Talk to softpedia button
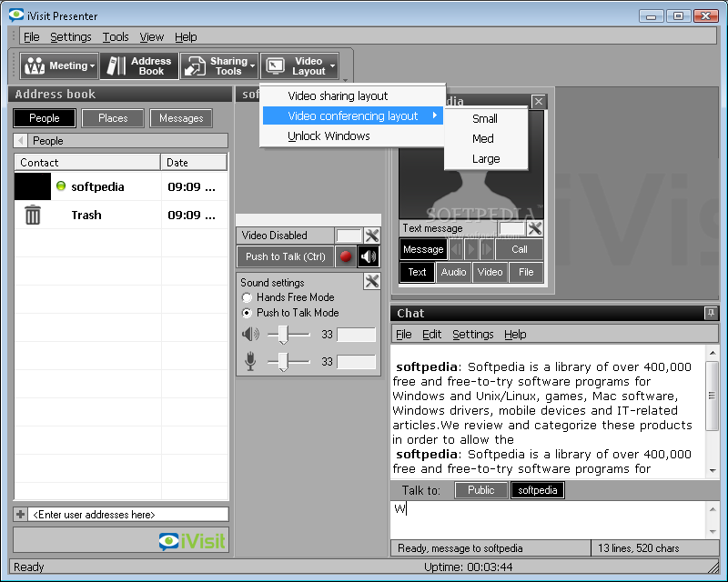 tap(538, 490)
